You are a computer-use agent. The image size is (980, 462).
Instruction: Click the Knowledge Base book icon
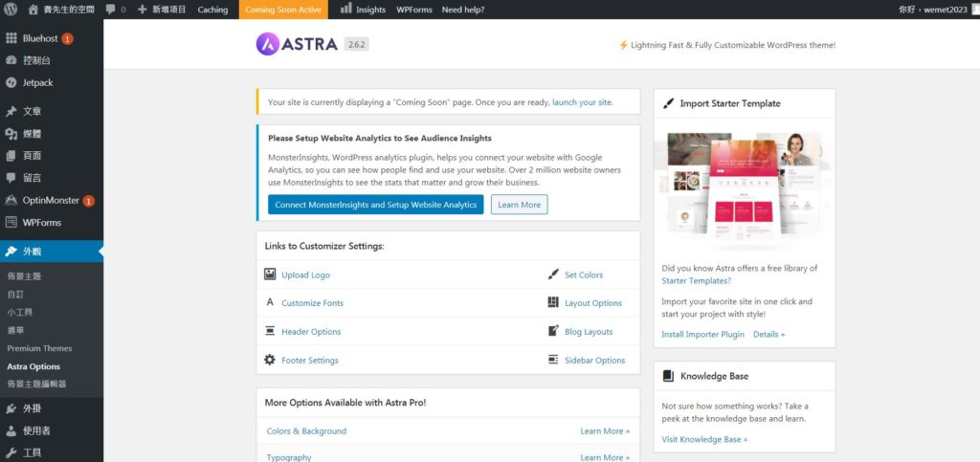point(668,376)
